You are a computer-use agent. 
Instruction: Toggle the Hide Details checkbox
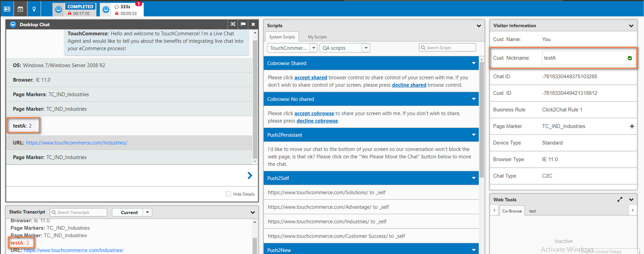[228, 194]
